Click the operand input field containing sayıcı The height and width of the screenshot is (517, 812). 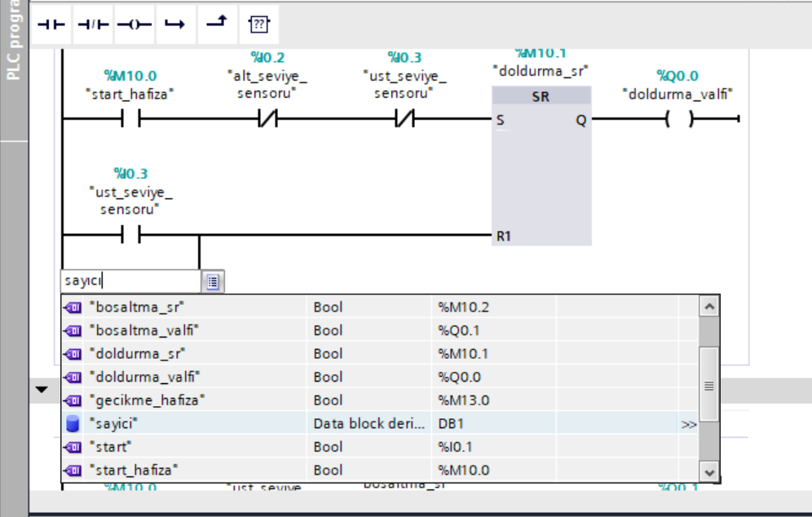point(131,281)
